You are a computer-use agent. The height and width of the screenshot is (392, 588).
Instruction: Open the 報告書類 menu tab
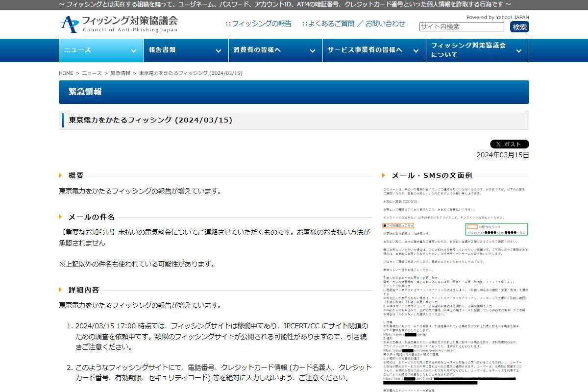point(186,50)
